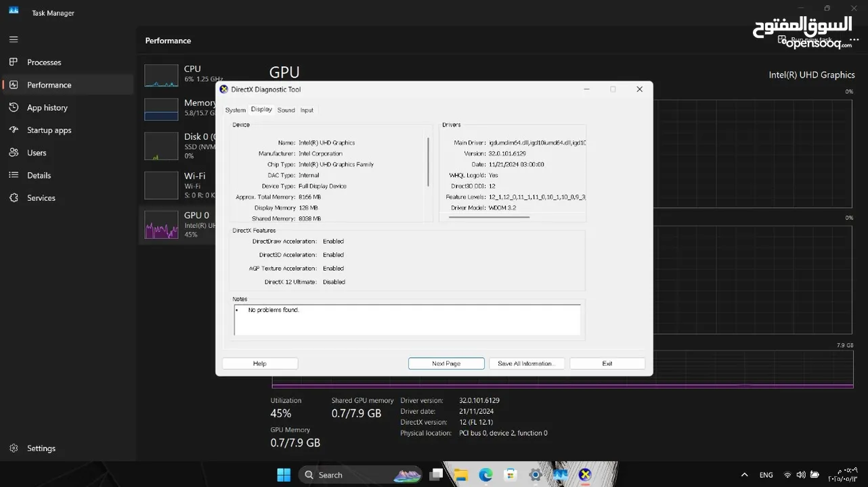Open the Processes page icon in Task Manager
The width and height of the screenshot is (868, 487).
(x=13, y=62)
